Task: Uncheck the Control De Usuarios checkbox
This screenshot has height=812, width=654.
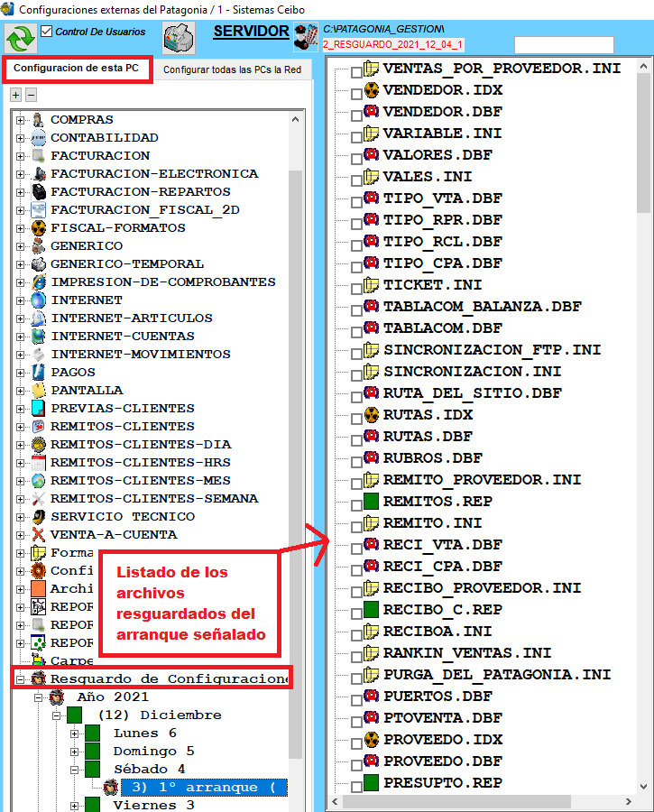Action: click(47, 32)
